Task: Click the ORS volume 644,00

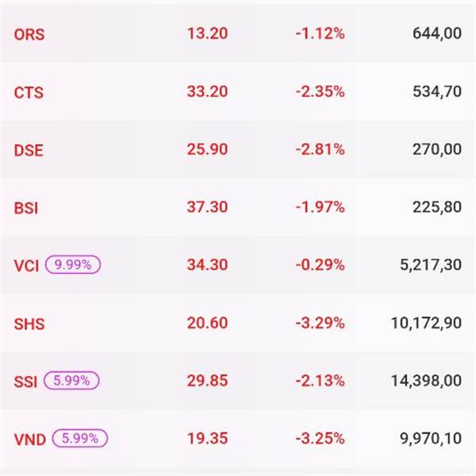Action: [x=437, y=34]
